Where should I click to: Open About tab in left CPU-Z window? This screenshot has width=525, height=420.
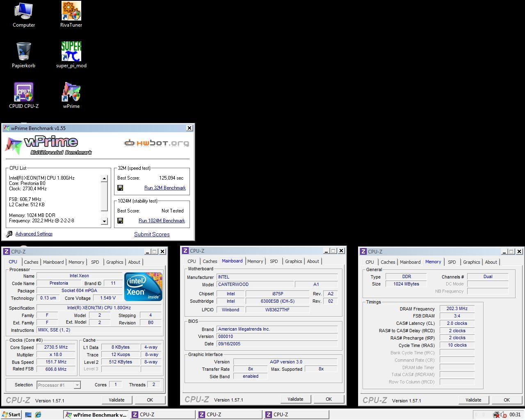click(x=134, y=262)
